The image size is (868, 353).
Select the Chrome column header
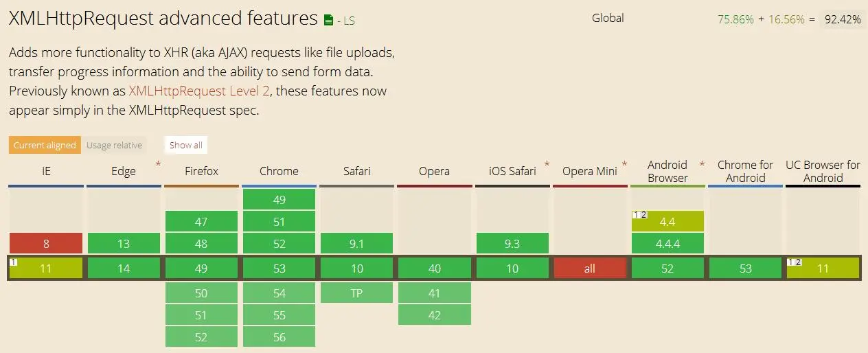(279, 171)
